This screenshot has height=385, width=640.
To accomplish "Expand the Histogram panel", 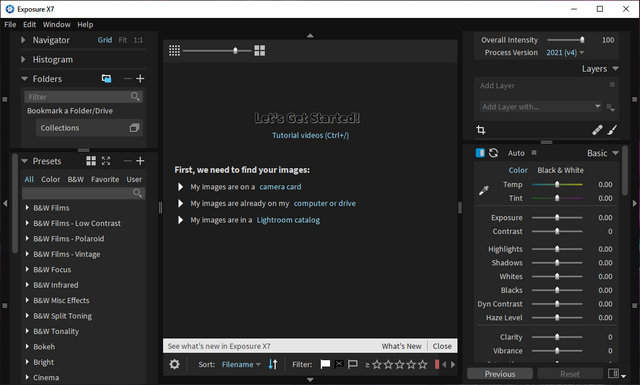I will [x=23, y=60].
